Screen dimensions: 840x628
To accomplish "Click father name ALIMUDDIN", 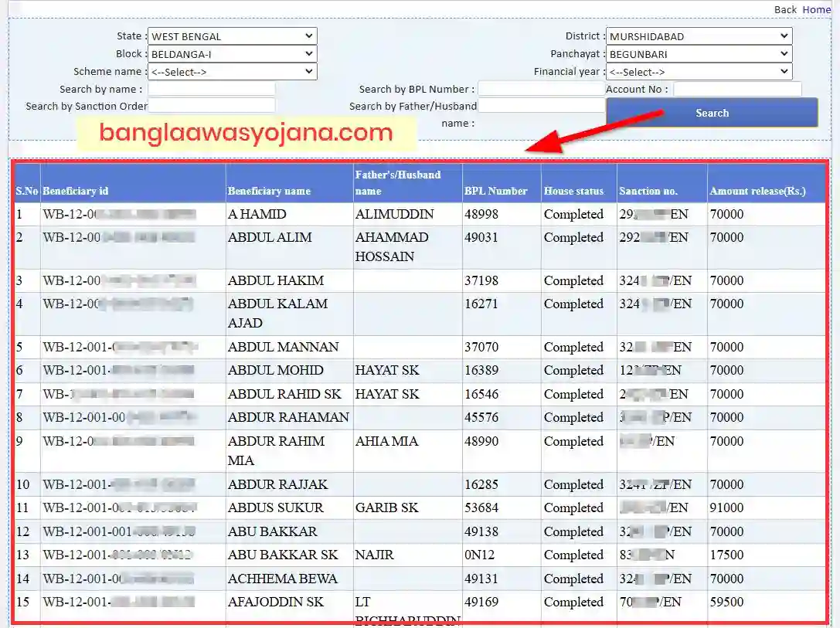I will 394,214.
